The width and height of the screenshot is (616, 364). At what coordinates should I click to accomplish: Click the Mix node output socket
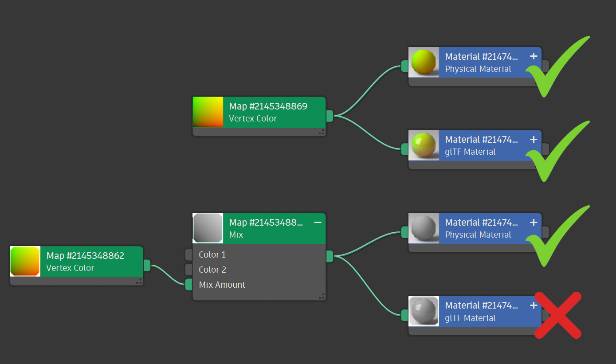[330, 256]
